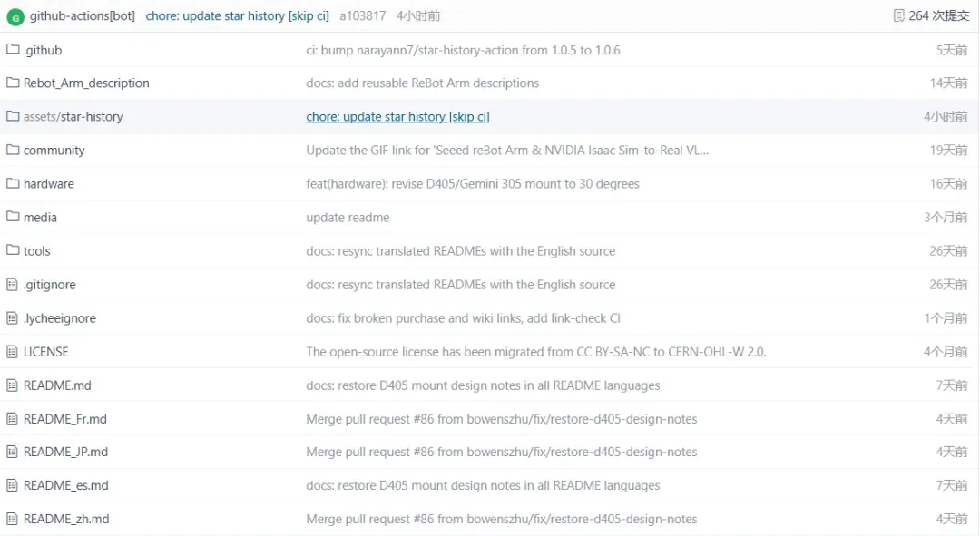This screenshot has height=536, width=980.
Task: Open the .lycheeignore file
Action: [x=59, y=318]
